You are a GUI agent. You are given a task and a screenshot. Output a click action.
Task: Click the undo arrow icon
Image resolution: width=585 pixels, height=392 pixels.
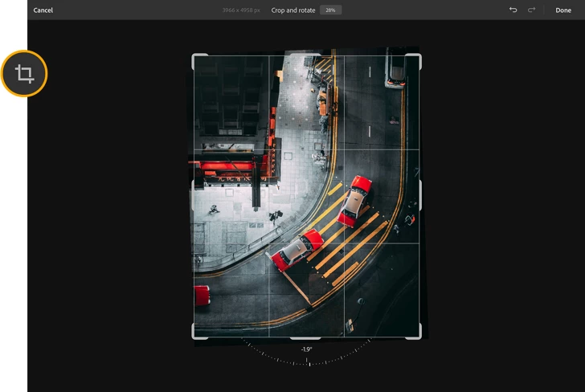[513, 10]
